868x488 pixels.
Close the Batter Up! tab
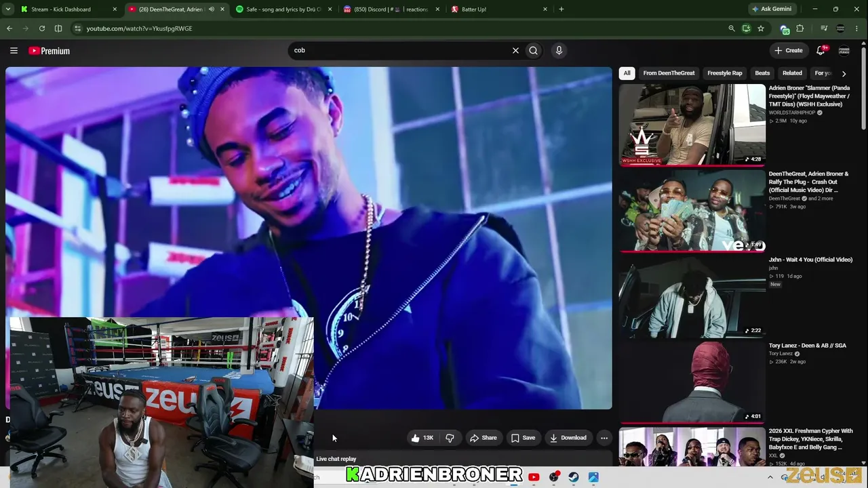coord(545,9)
